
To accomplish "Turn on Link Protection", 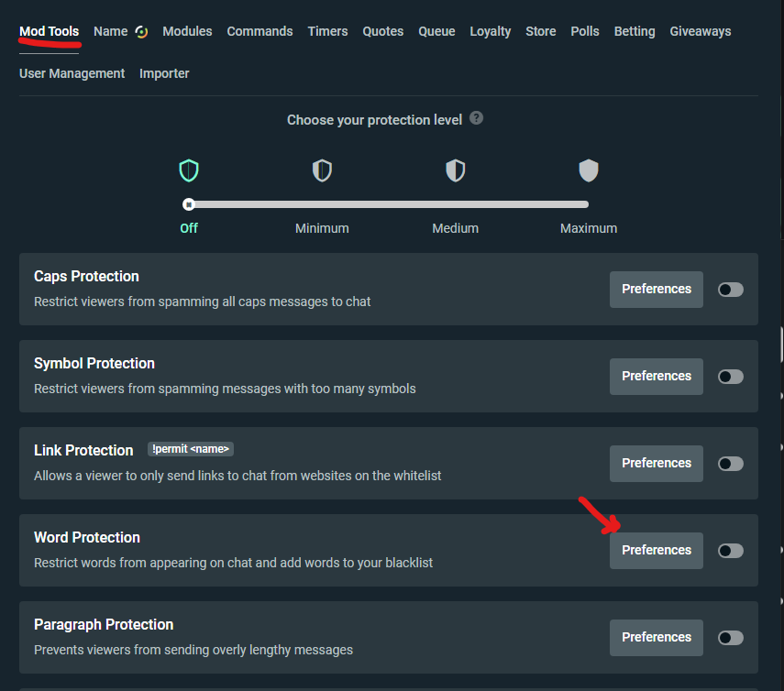I will (730, 463).
